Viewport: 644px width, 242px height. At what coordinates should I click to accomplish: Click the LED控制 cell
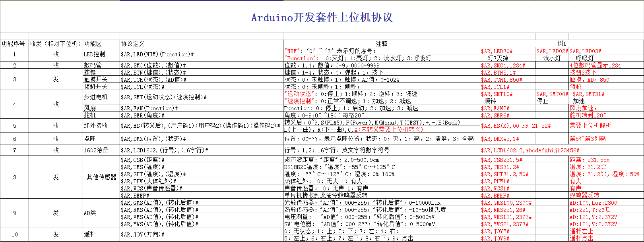[101, 54]
